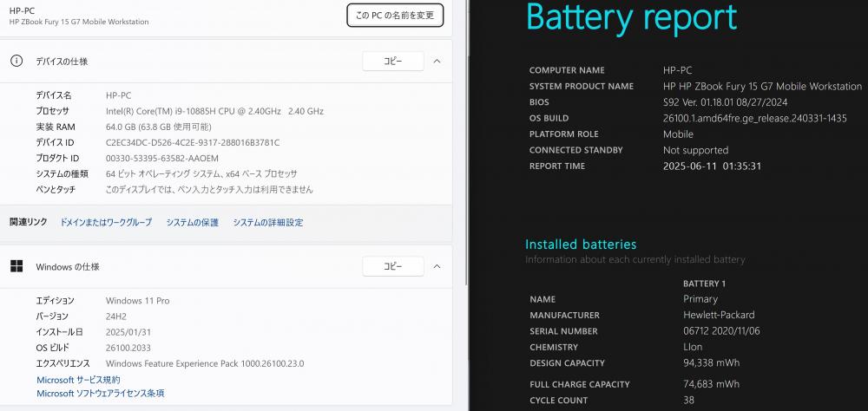Click the Windows logo icon beside Windows の仕様
This screenshot has height=411, width=868.
point(16,266)
